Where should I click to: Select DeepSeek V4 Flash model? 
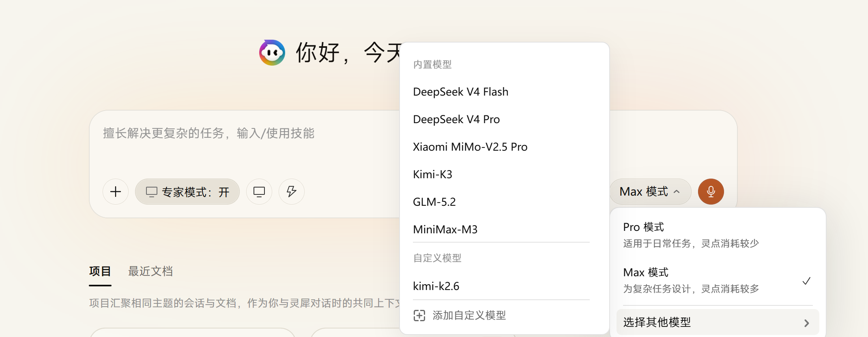click(x=461, y=92)
